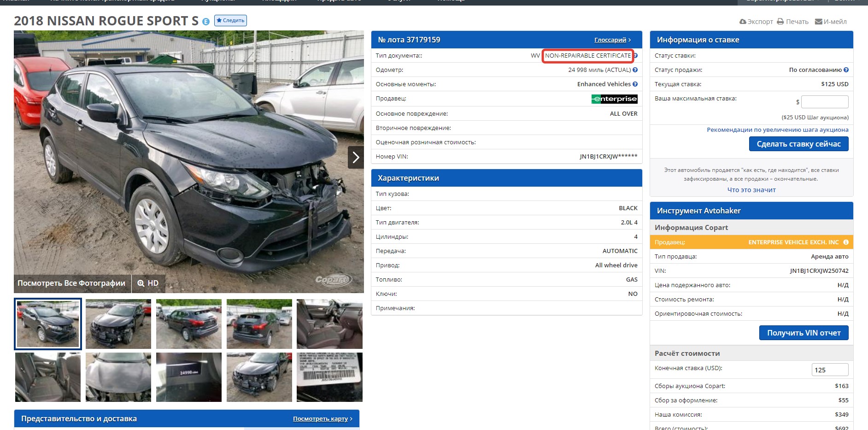Image resolution: width=868 pixels, height=430 pixels.
Task: Click the $163 Copart auction fees amount
Action: coord(842,386)
